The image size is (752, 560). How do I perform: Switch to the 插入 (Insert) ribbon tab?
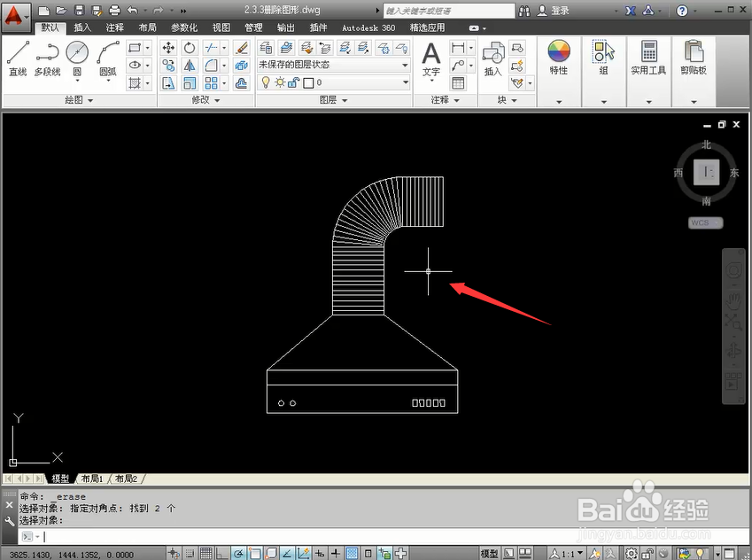pos(82,27)
